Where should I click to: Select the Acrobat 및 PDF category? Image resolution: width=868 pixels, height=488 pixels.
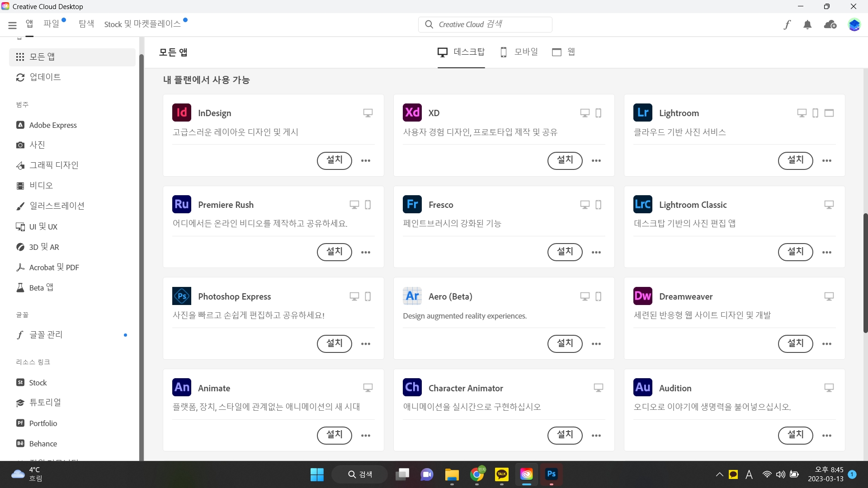(x=72, y=267)
